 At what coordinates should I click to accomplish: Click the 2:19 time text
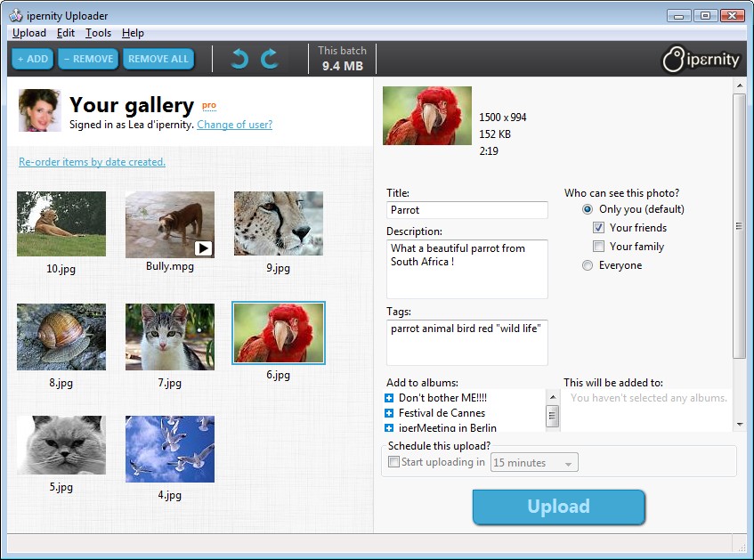489,151
